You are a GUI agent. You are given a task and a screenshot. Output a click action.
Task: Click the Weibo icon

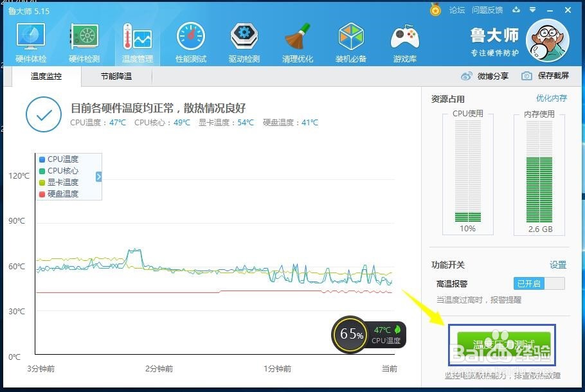[466, 76]
